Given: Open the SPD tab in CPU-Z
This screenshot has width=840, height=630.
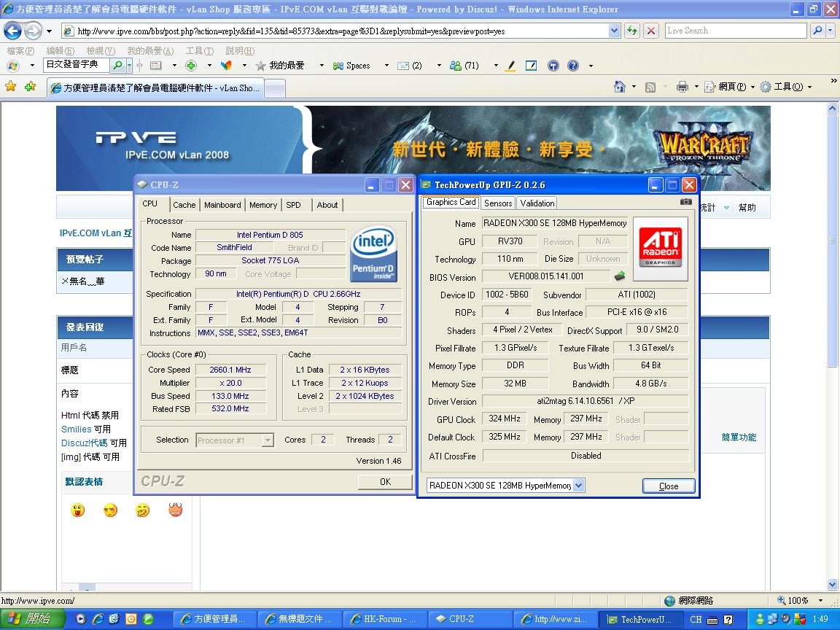Looking at the screenshot, I should pos(293,205).
